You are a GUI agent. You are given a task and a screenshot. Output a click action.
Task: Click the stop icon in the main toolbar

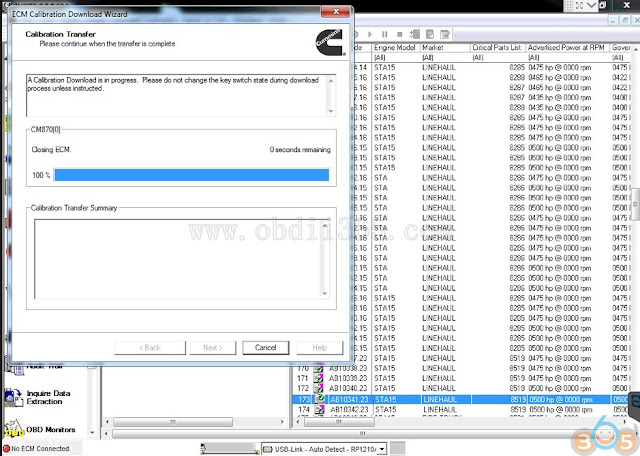(400, 35)
